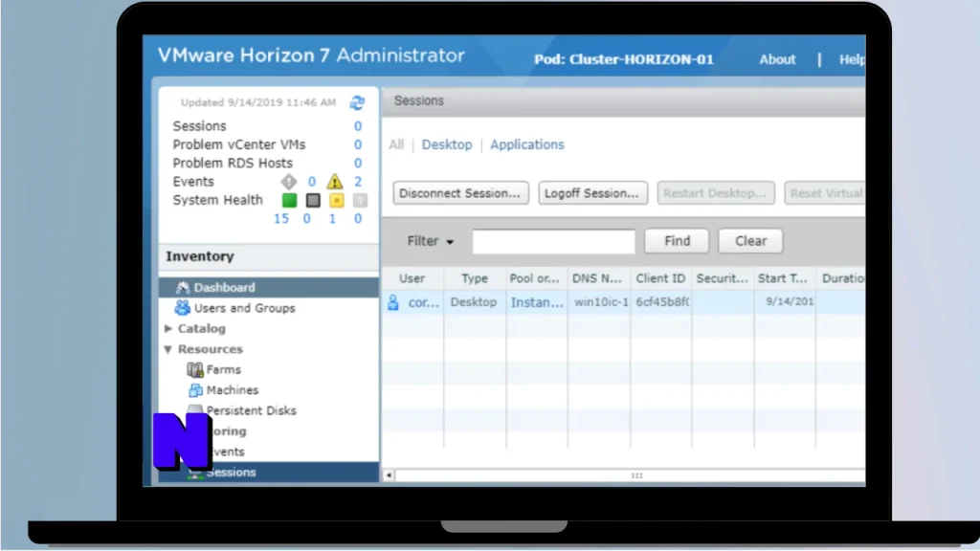Click the Restart Desktop button
The height and width of the screenshot is (551, 980).
click(x=716, y=193)
